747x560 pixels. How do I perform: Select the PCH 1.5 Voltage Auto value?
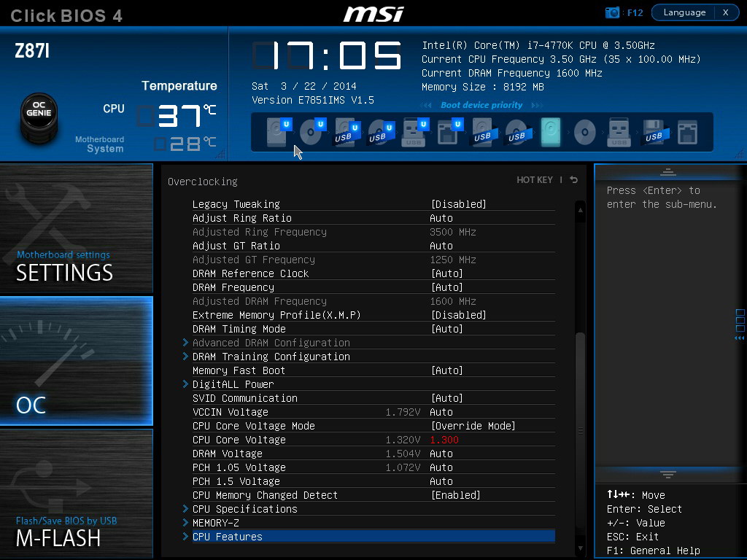pos(441,481)
